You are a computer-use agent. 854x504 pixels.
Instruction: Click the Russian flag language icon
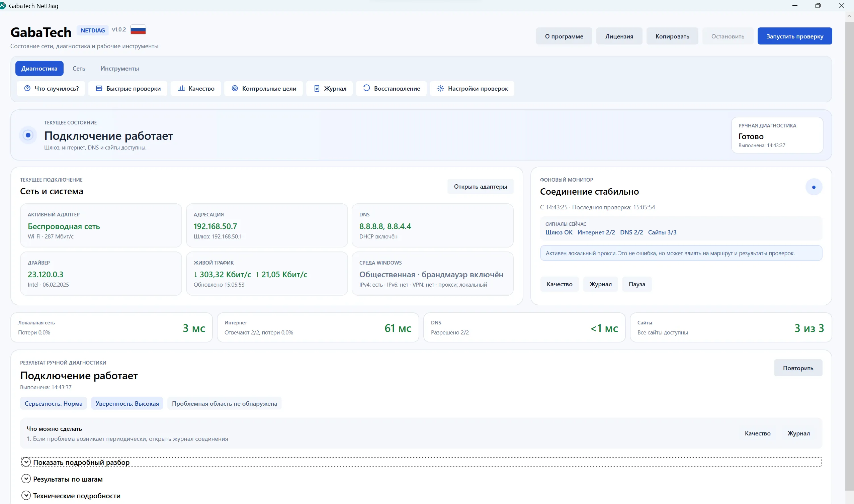click(138, 30)
